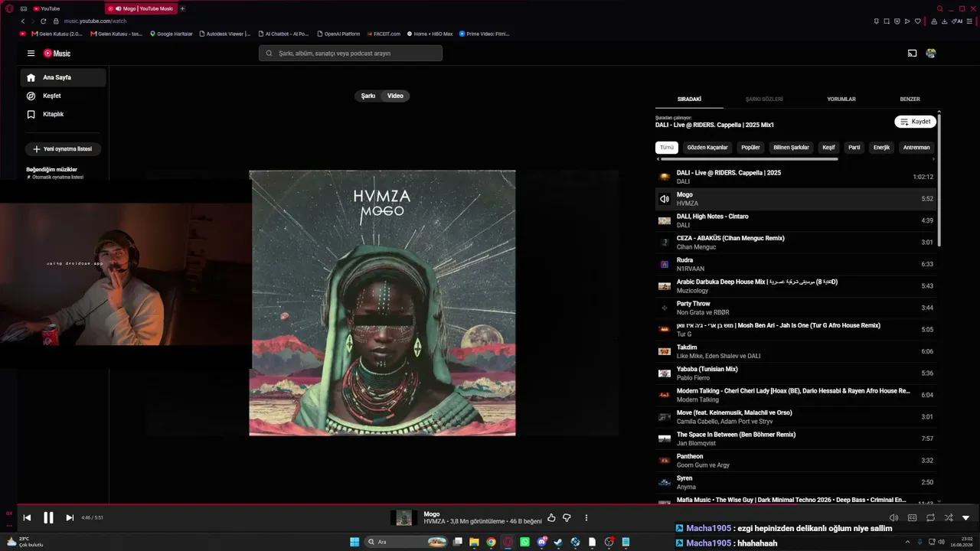Click the Kaydet button
The image size is (980, 551).
pos(915,122)
